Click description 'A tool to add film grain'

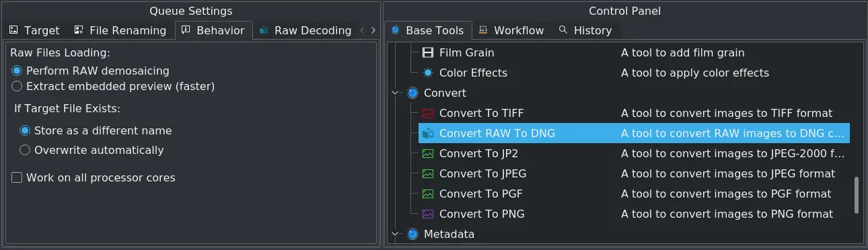683,52
